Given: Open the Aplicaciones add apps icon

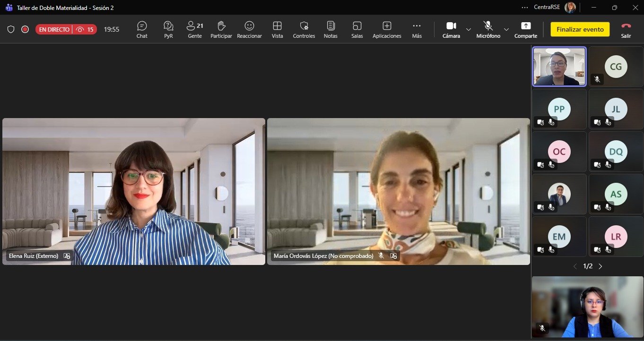Looking at the screenshot, I should (387, 29).
